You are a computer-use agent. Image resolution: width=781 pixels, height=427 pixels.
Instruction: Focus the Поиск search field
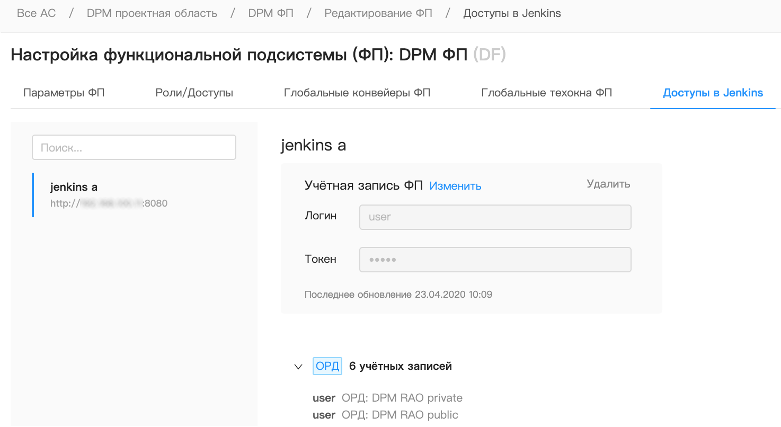coord(134,148)
